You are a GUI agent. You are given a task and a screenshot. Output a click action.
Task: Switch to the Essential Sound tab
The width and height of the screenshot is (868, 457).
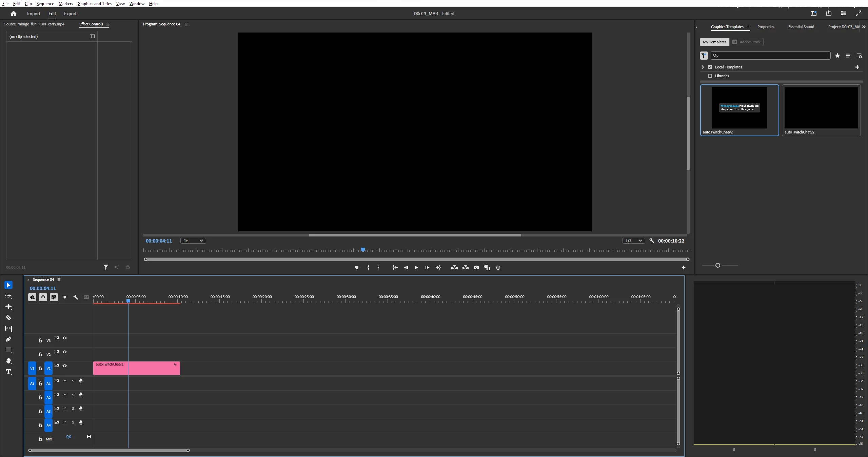coord(801,27)
